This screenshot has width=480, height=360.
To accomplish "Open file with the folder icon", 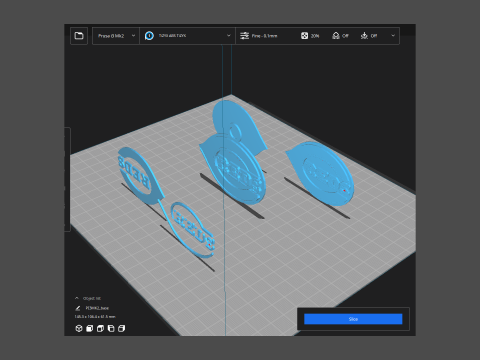I will [79, 36].
